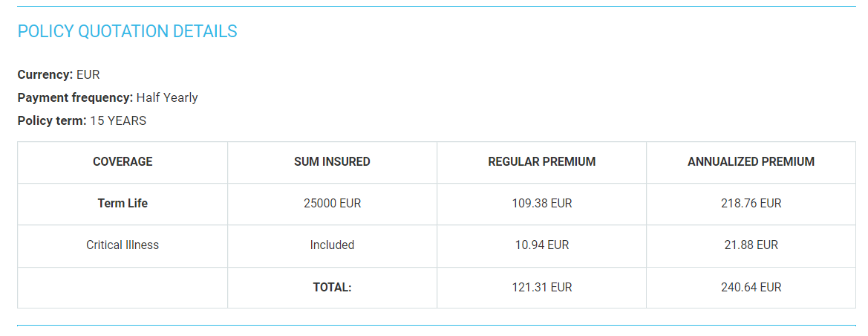Click the 218.76 EUR annualized premium value
The image size is (868, 336).
(751, 203)
